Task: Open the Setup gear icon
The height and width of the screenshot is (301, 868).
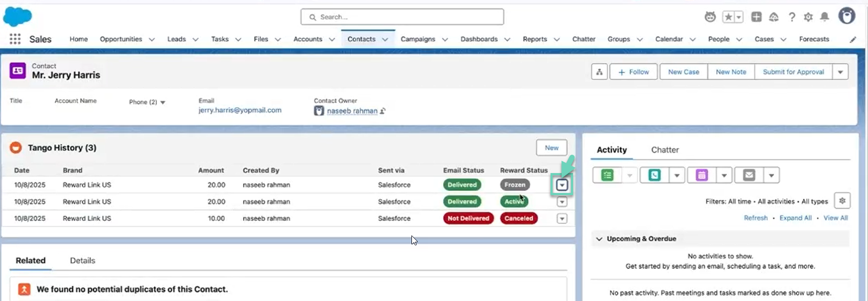Action: [808, 17]
